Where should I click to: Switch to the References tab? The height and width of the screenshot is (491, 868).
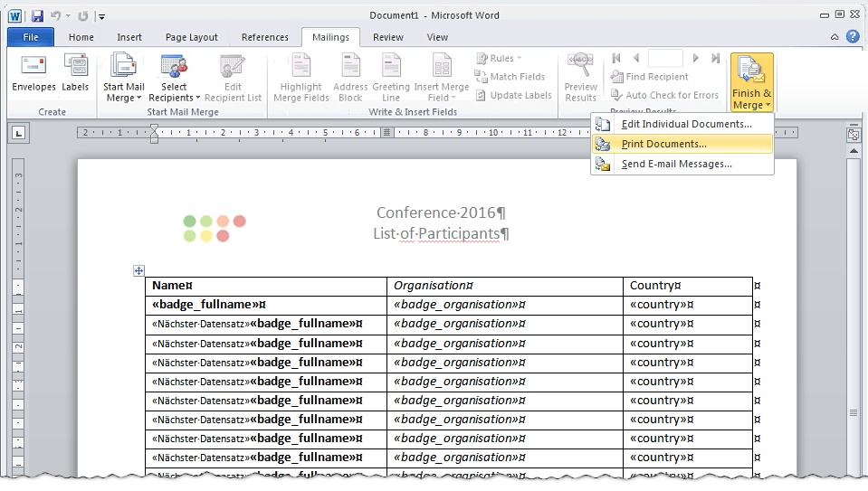pyautogui.click(x=264, y=37)
